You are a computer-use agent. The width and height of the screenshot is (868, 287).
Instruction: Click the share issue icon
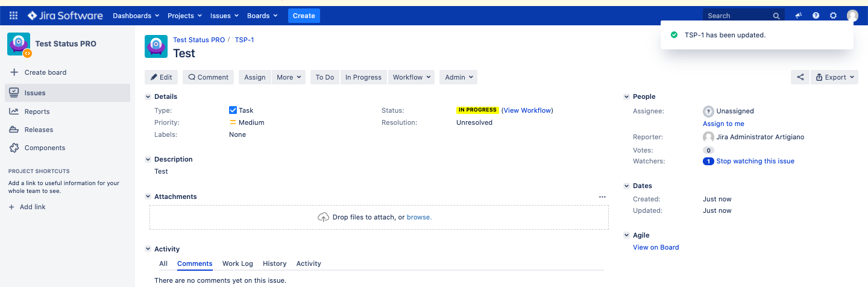click(800, 77)
